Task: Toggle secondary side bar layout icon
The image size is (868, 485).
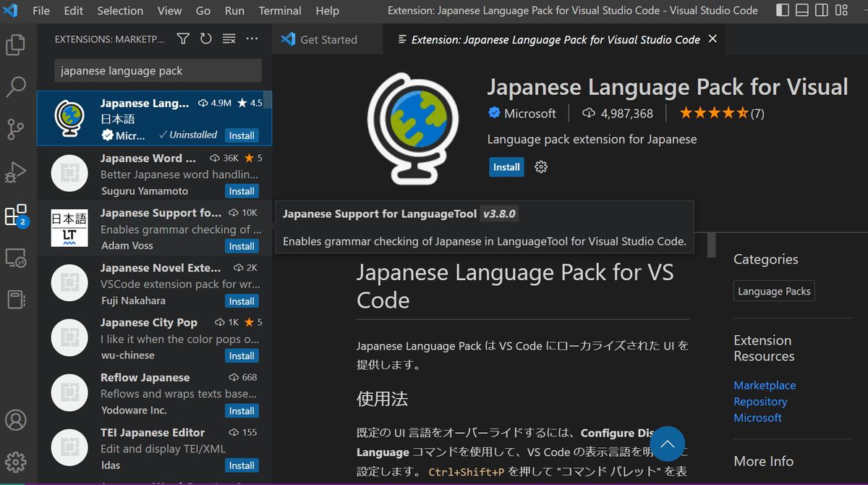Action: click(x=822, y=11)
